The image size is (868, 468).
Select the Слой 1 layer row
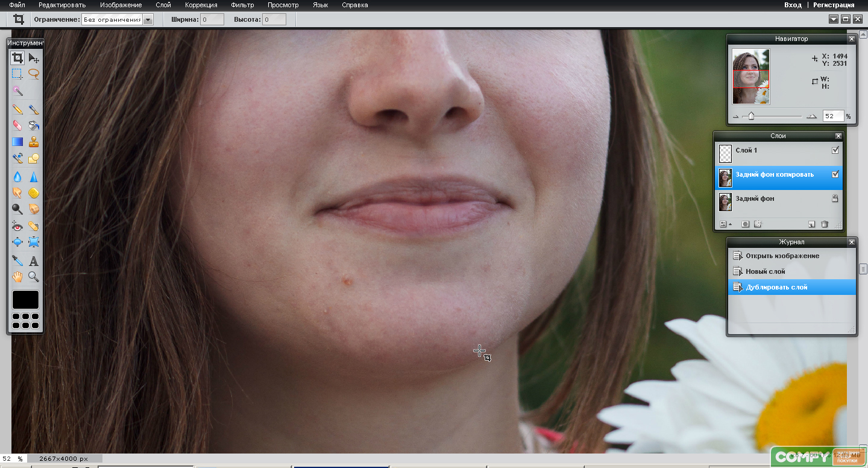(x=778, y=153)
